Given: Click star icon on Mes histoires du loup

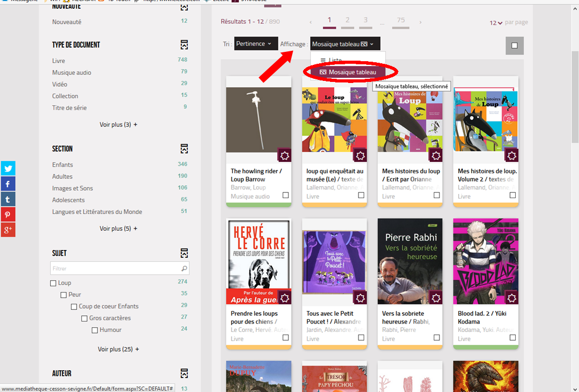Looking at the screenshot, I should point(436,156).
